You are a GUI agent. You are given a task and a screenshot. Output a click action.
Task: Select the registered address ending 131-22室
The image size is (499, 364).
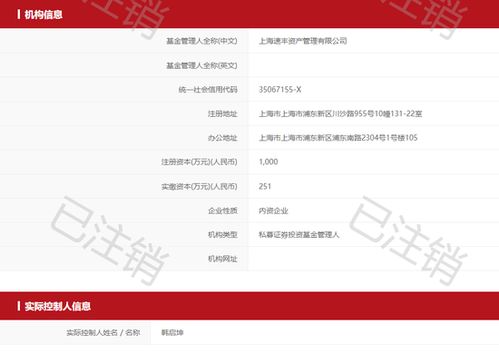[x=340, y=114]
